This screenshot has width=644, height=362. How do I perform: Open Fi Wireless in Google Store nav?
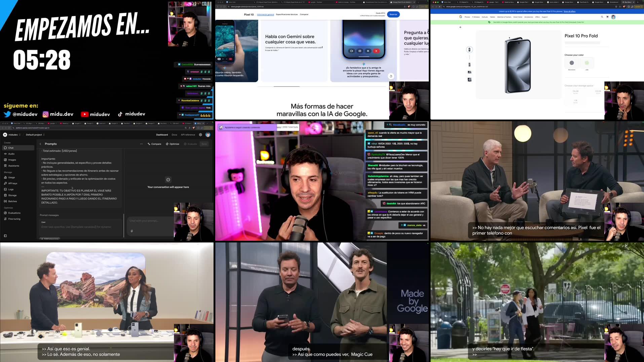point(476,17)
